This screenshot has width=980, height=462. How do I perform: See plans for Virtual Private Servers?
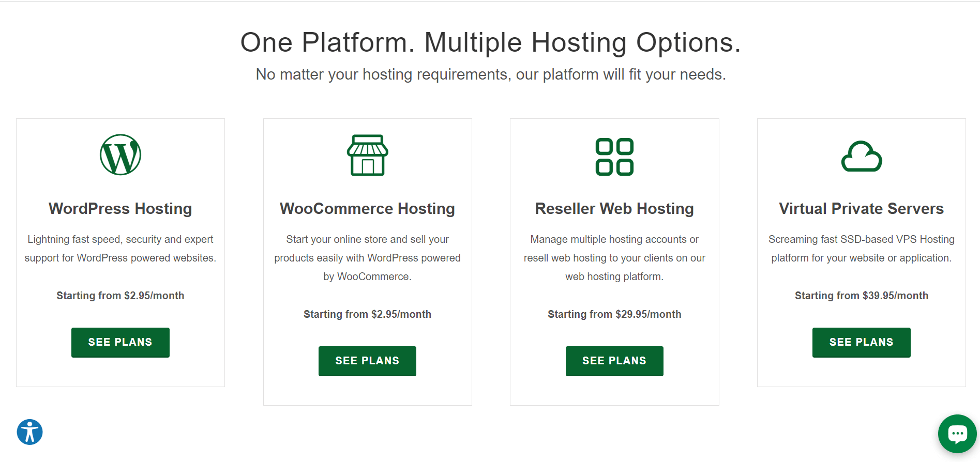point(862,342)
